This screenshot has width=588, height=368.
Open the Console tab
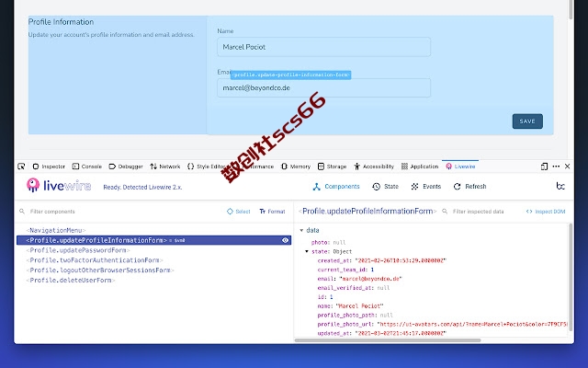pos(87,167)
